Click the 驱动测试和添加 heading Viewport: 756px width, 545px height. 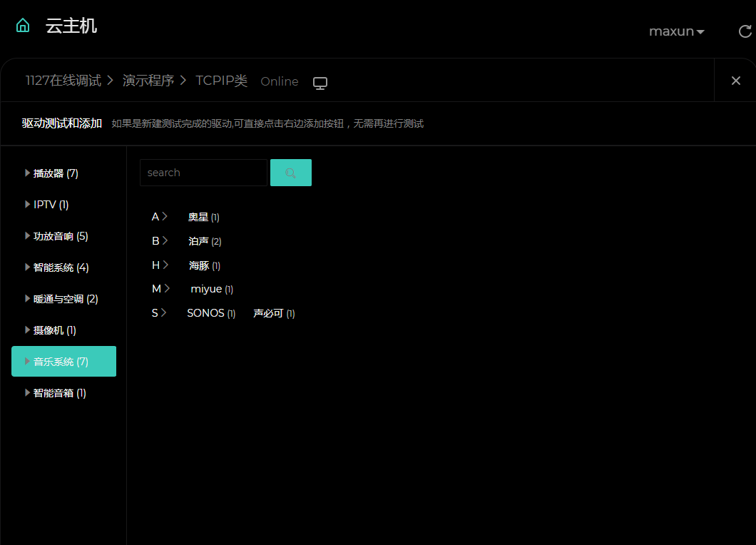click(62, 123)
